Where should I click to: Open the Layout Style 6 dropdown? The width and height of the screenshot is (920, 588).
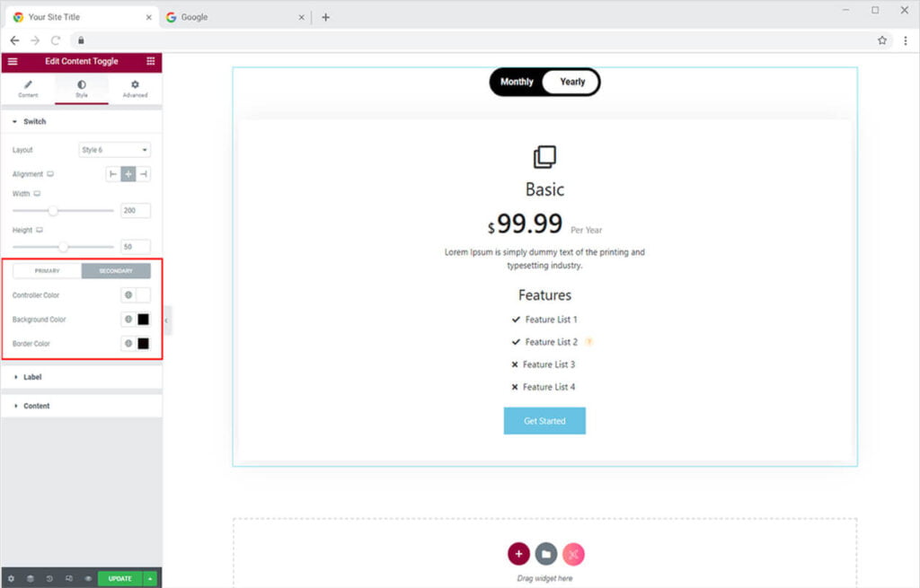[115, 150]
